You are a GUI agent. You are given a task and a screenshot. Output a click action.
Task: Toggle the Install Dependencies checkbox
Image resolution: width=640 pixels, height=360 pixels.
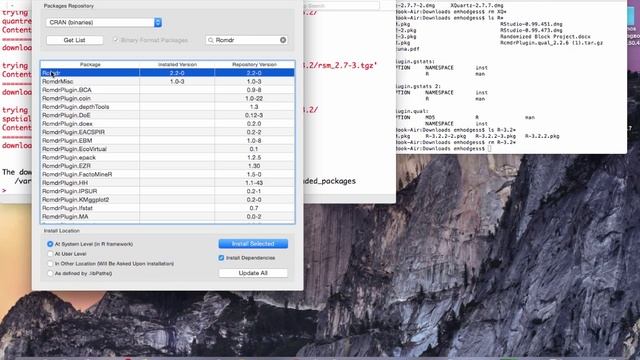click(x=221, y=258)
